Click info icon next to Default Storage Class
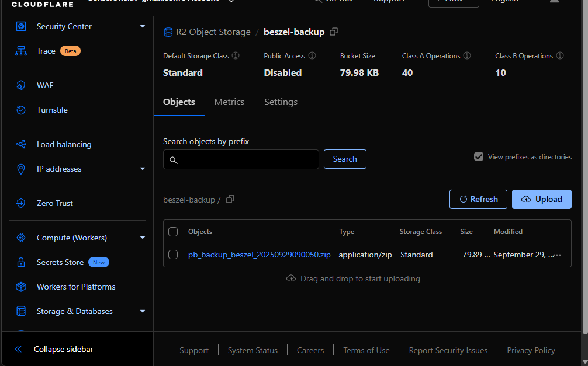This screenshot has width=588, height=366. point(236,56)
